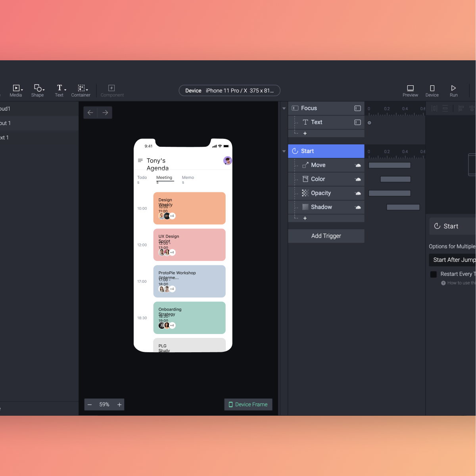Screen dimensions: 476x476
Task: Click the distribute horizontally align icon
Action: (434, 108)
